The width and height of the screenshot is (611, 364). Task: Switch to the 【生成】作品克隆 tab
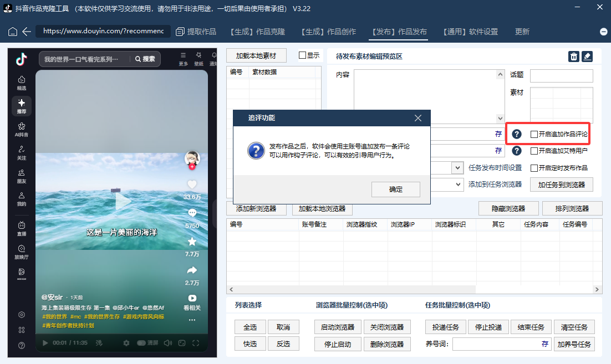258,32
